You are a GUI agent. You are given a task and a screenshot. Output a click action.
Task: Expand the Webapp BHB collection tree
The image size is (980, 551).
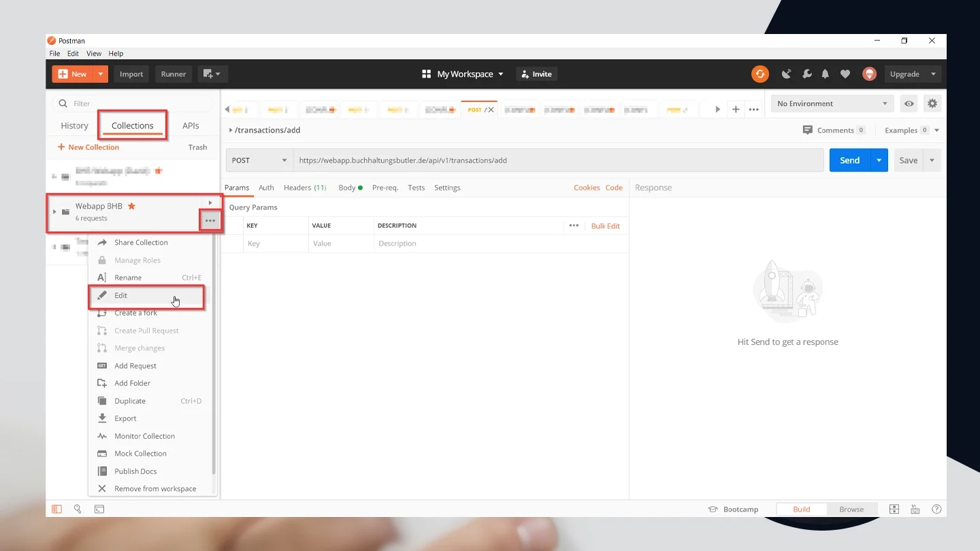[54, 212]
